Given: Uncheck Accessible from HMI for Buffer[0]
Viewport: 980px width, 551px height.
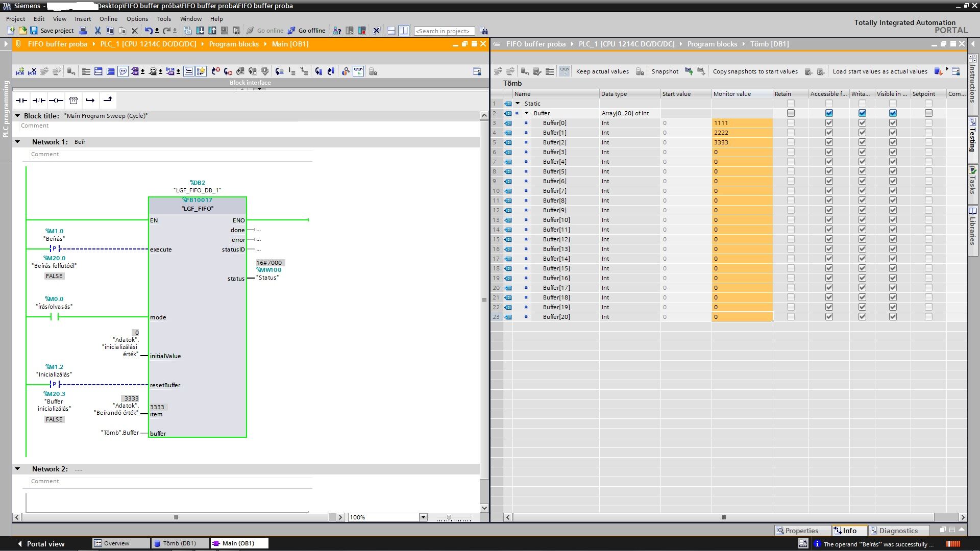Looking at the screenshot, I should (x=829, y=123).
